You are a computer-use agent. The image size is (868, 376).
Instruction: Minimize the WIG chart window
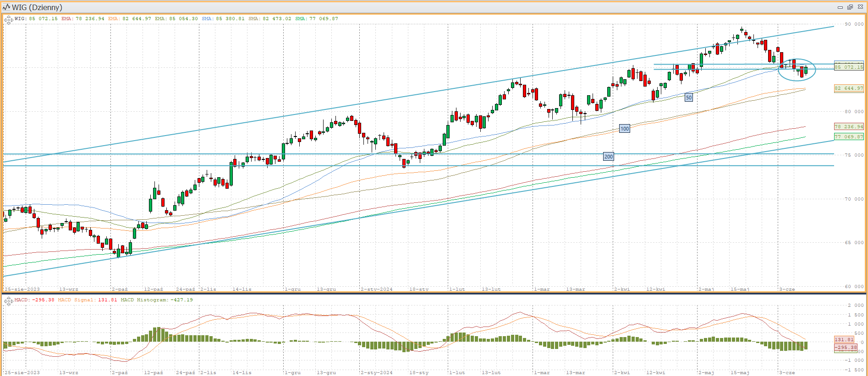click(x=840, y=7)
